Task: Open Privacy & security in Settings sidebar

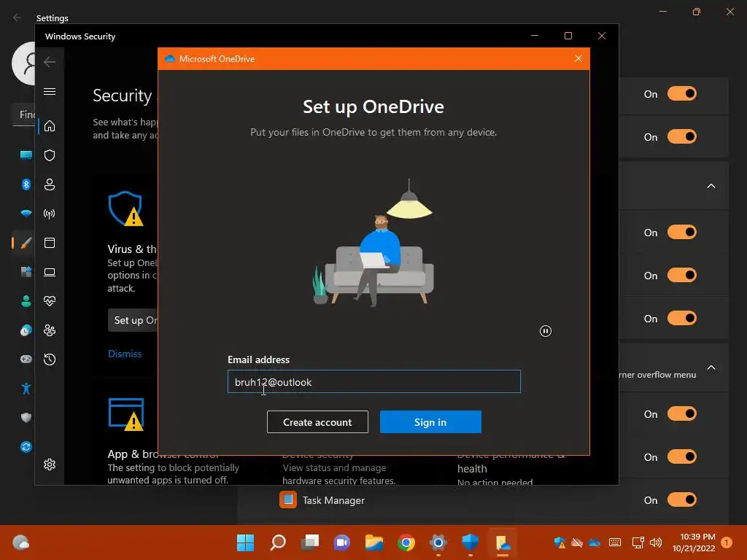Action: tap(26, 418)
